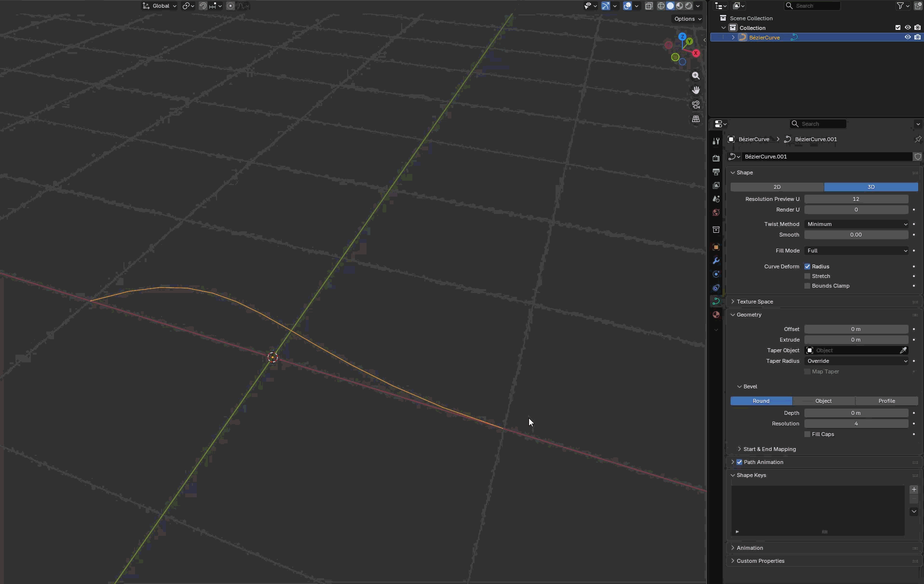Uncheck the Radius curve deform option
Viewport: 924px width, 584px height.
coord(807,266)
